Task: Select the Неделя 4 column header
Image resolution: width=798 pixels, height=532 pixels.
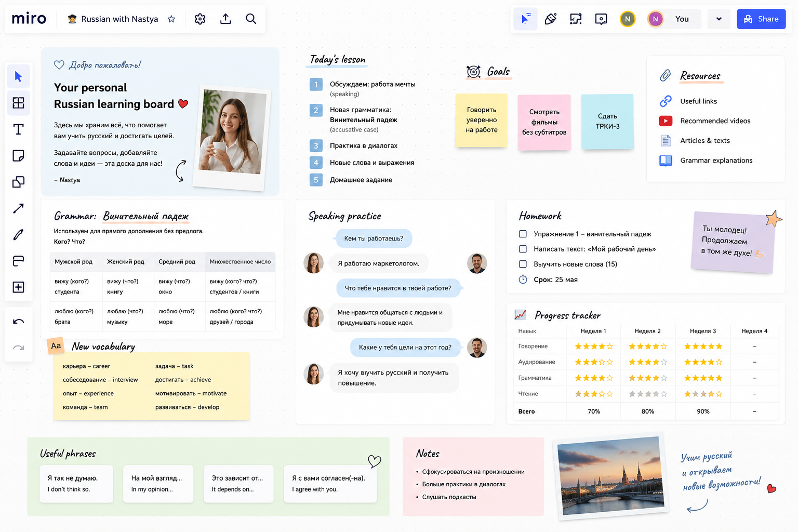Action: tap(754, 331)
